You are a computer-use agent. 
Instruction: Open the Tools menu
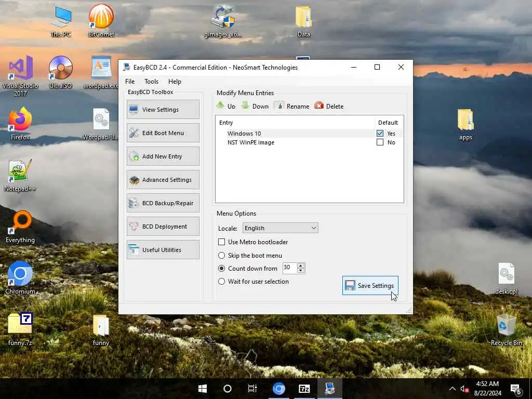pos(151,82)
